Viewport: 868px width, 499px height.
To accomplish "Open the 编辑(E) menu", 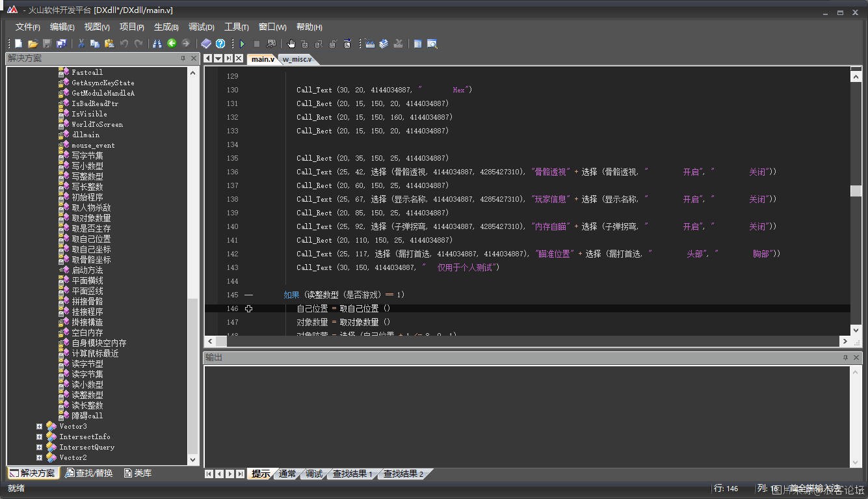I will 62,27.
